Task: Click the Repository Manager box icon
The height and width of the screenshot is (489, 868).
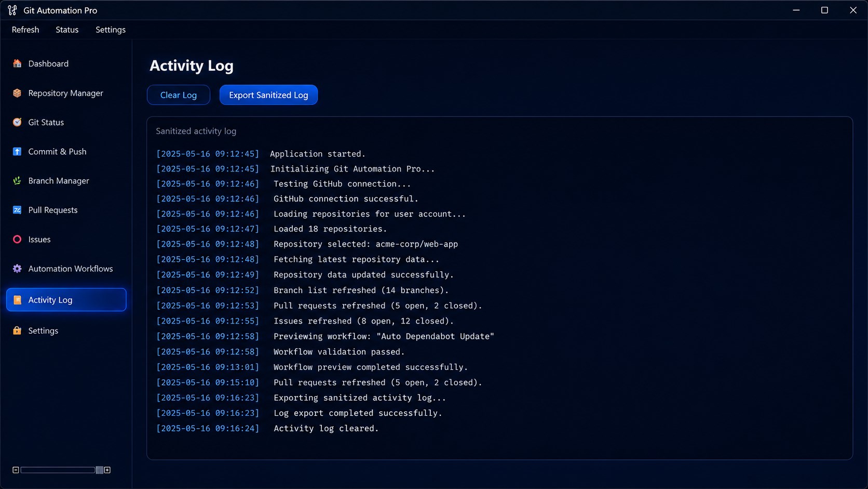Action: tap(17, 93)
